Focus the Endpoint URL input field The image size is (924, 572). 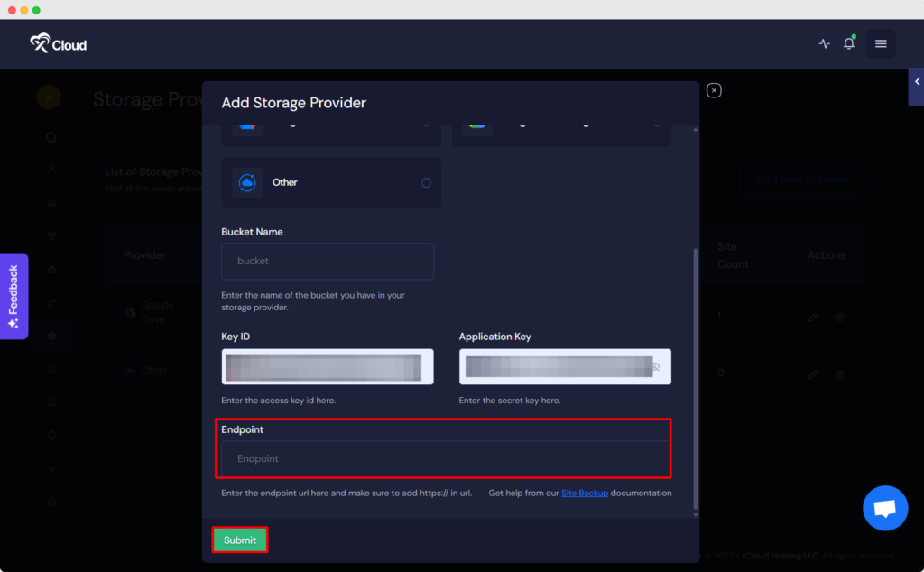point(443,458)
